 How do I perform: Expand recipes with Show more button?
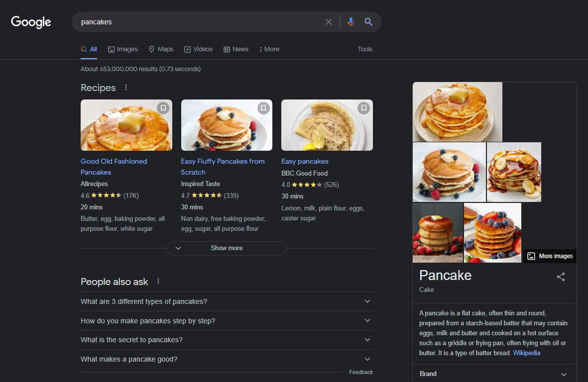(227, 248)
